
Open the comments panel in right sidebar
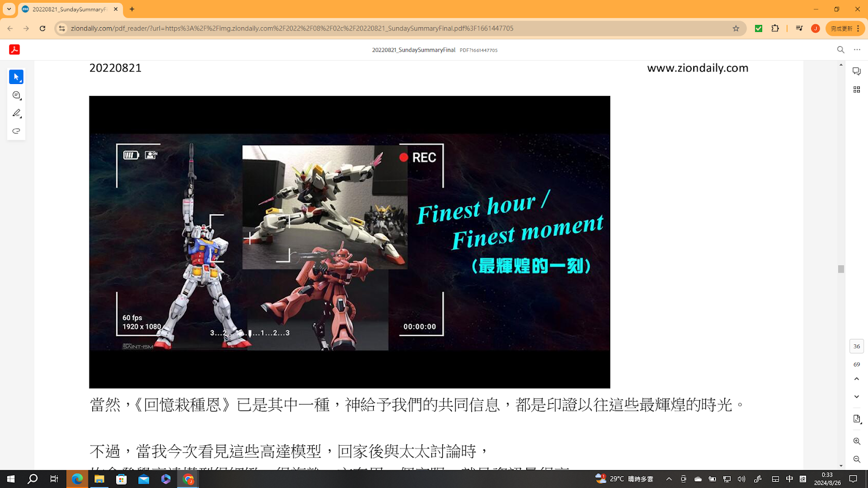pyautogui.click(x=857, y=72)
